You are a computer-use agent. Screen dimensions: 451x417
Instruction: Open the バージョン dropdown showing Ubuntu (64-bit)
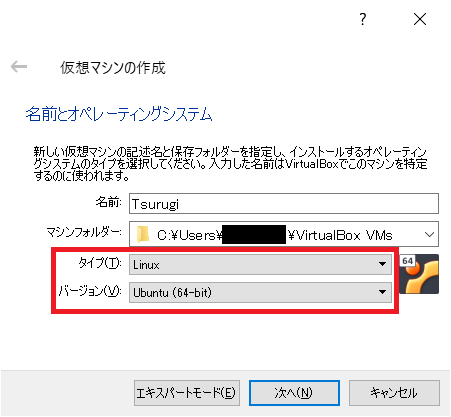pos(260,292)
